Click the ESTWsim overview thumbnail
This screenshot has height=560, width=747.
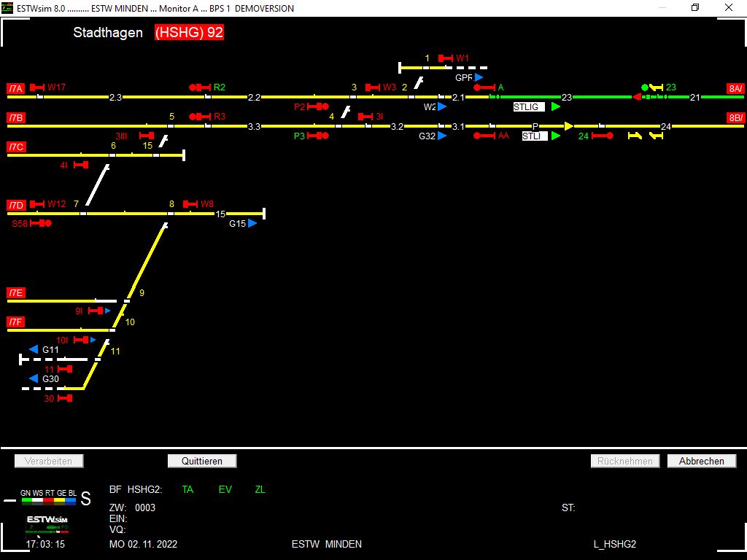47,525
